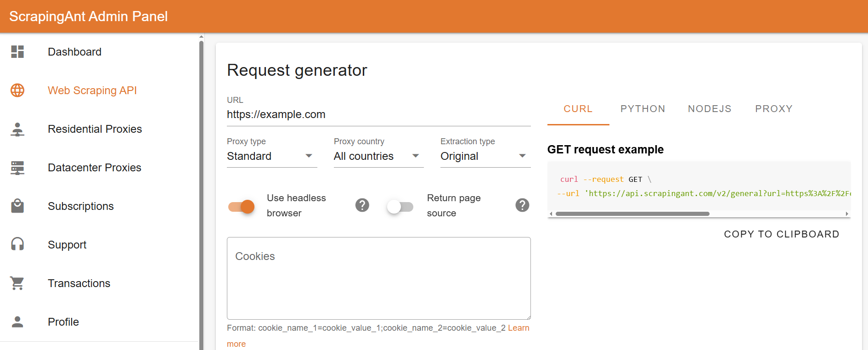
Task: Switch to the PYTHON tab
Action: pyautogui.click(x=643, y=109)
